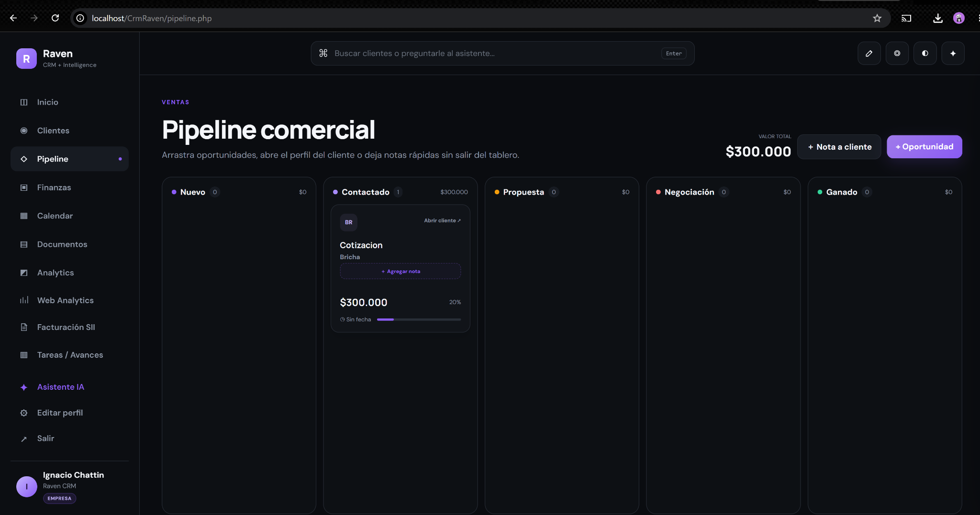Click the Cotizacion progress bar
Image resolution: width=980 pixels, height=515 pixels.
(419, 319)
